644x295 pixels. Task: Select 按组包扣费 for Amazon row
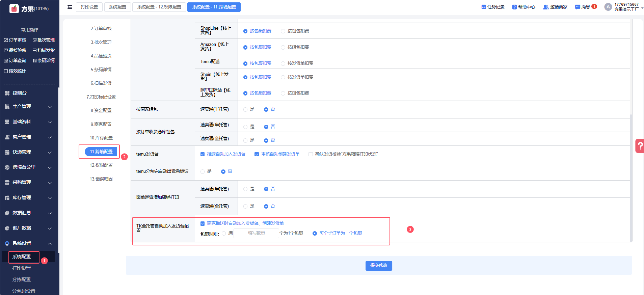tap(283, 47)
